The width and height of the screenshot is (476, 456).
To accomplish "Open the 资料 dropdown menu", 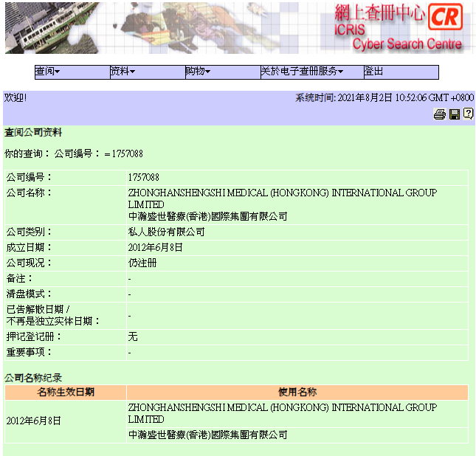I will pos(123,72).
